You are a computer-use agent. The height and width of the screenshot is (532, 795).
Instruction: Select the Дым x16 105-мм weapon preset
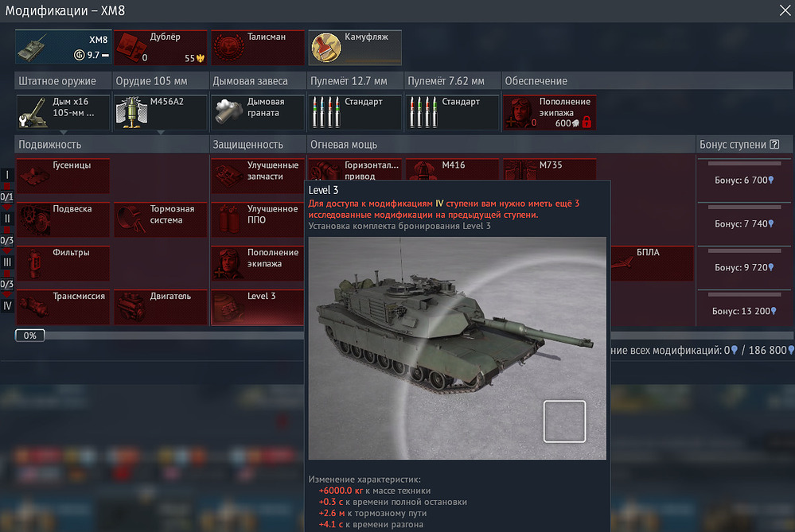point(63,112)
